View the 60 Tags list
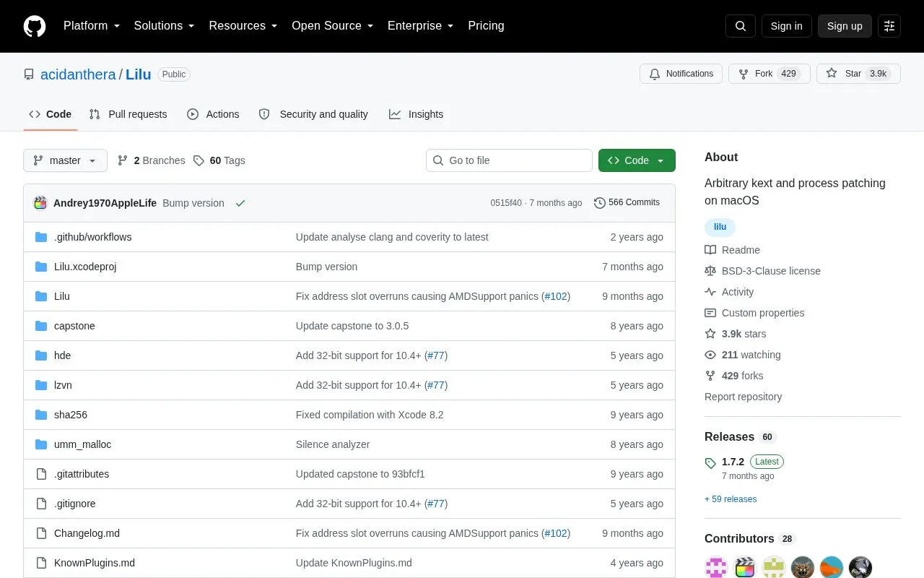 point(219,160)
